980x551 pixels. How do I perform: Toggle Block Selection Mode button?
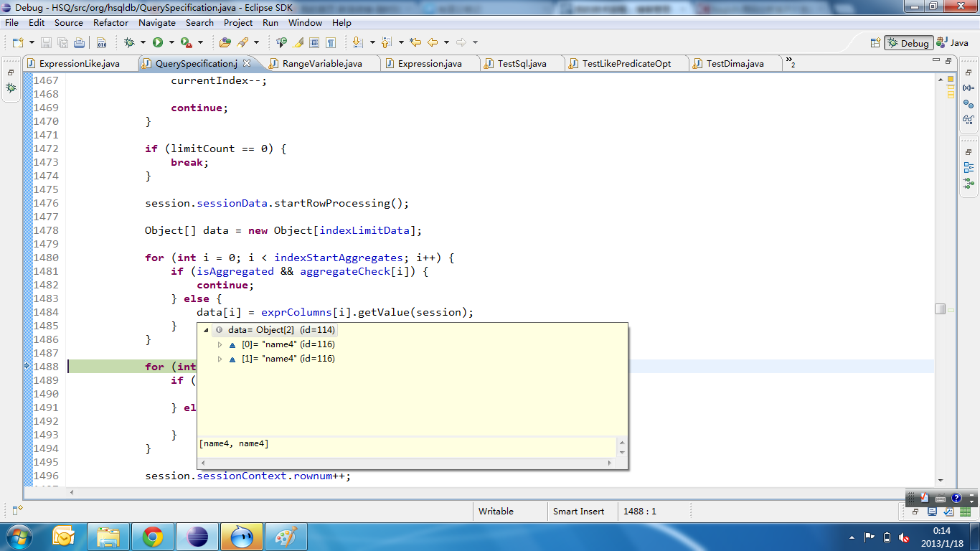point(314,42)
